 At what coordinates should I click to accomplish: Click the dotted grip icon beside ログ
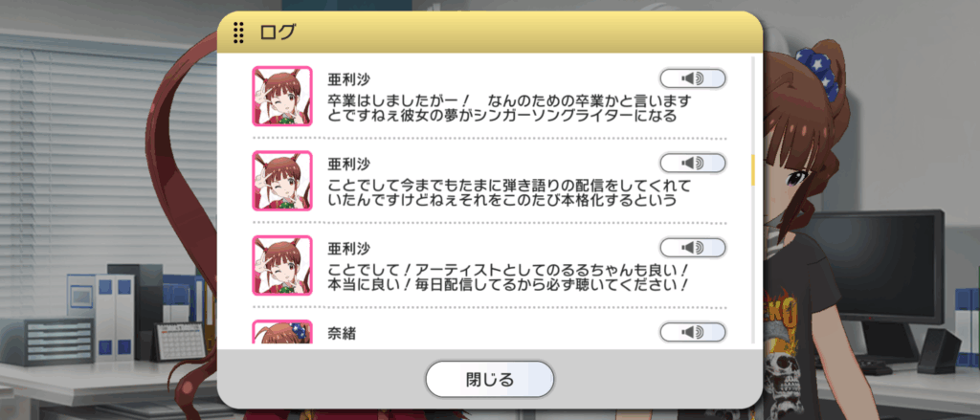[x=238, y=33]
